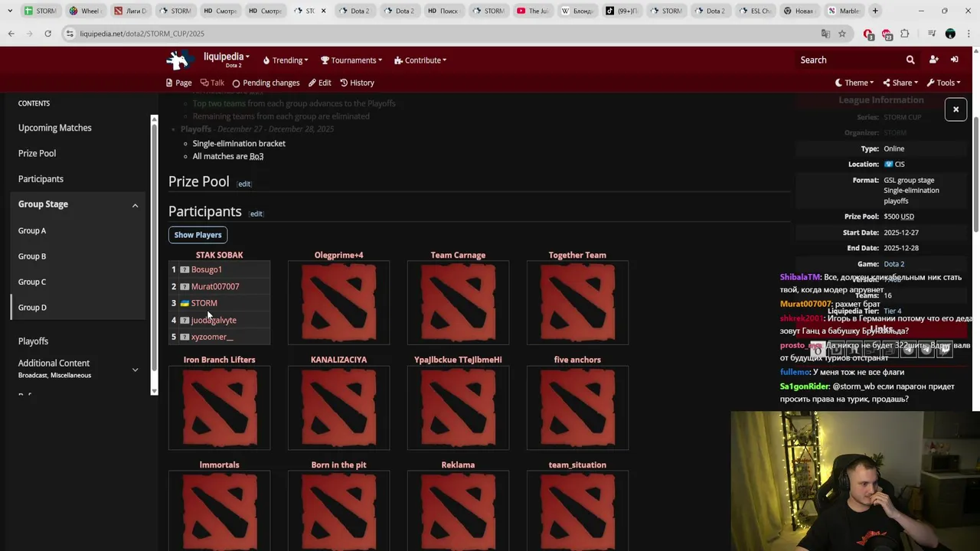
Task: Focus the Search input field
Action: click(850, 60)
